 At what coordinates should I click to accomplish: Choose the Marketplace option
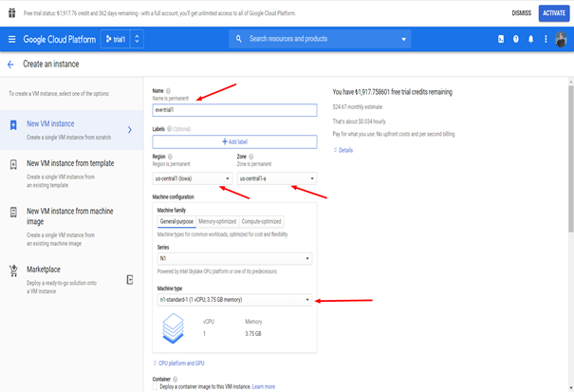pos(71,280)
